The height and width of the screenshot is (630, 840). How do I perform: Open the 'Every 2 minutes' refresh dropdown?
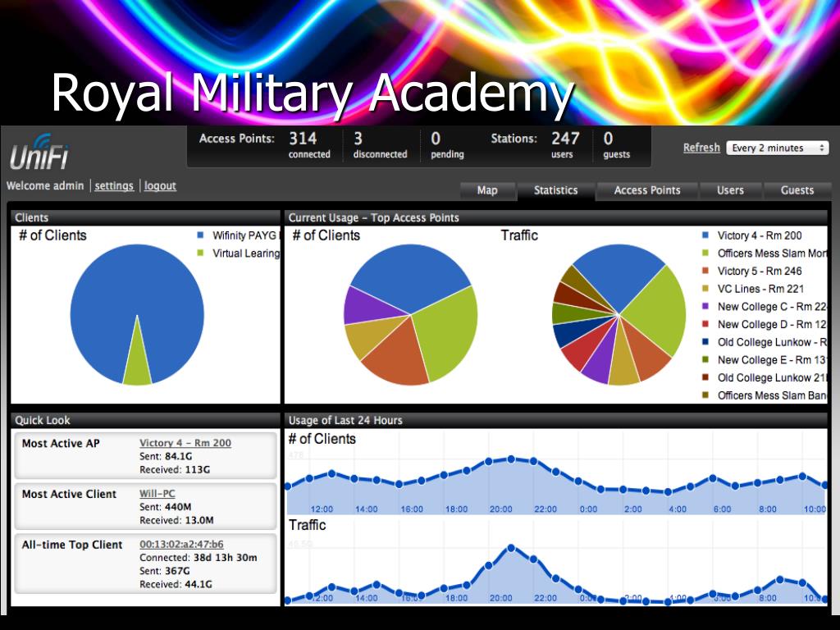pyautogui.click(x=778, y=148)
